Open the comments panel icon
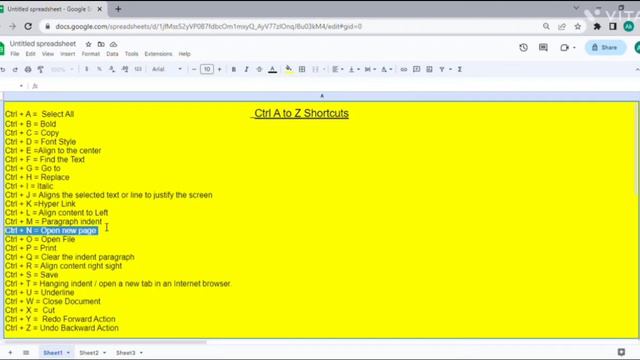Image resolution: width=640 pixels, height=360 pixels. tap(543, 48)
